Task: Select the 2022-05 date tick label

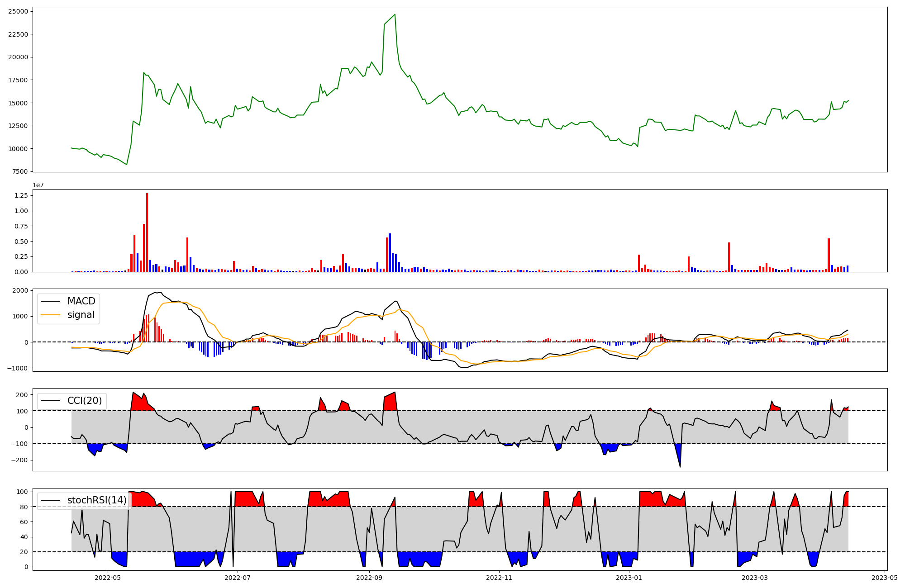Action: pyautogui.click(x=108, y=578)
